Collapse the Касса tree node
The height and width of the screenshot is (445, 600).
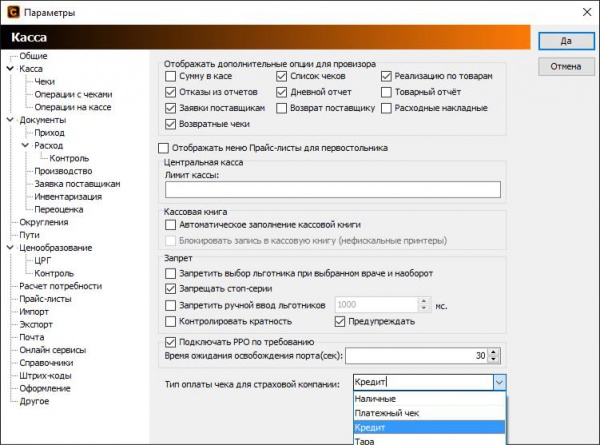pyautogui.click(x=10, y=70)
